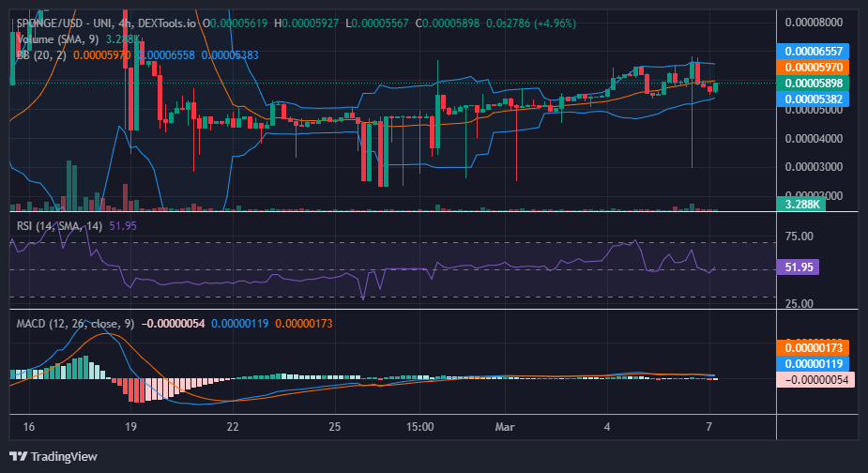Click the 0.00003000 price axis tick
The height and width of the screenshot is (473, 868).
pos(814,167)
